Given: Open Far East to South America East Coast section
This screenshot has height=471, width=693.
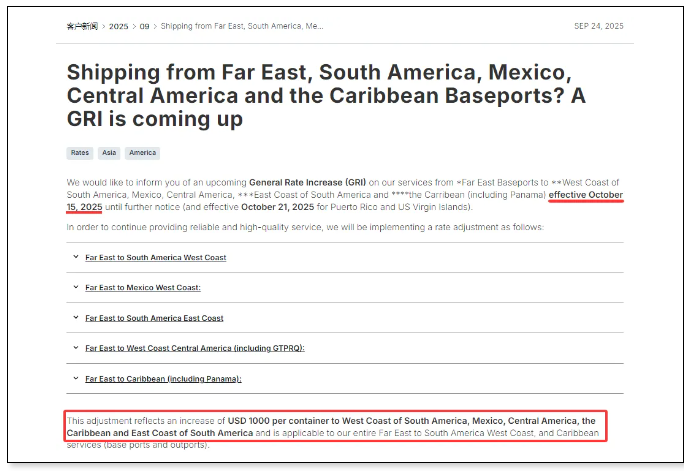Looking at the screenshot, I should click(154, 318).
